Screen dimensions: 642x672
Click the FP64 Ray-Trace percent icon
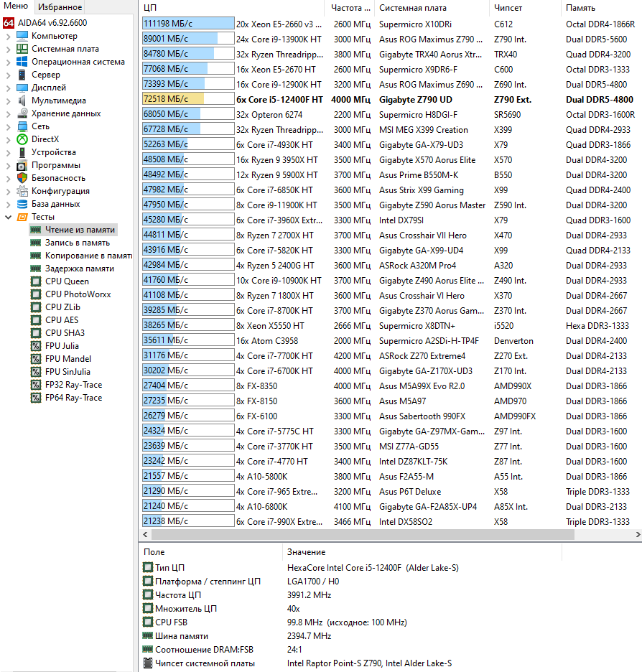(x=36, y=398)
